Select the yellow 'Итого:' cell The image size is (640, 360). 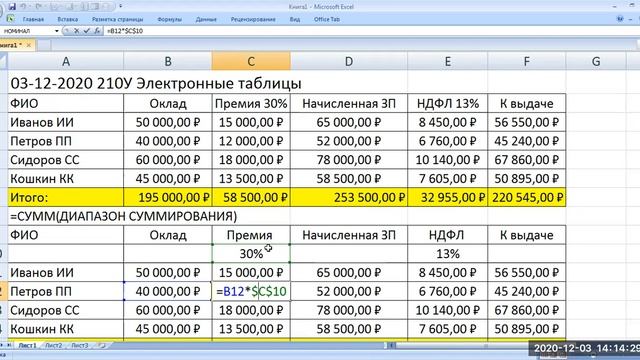[x=66, y=198]
